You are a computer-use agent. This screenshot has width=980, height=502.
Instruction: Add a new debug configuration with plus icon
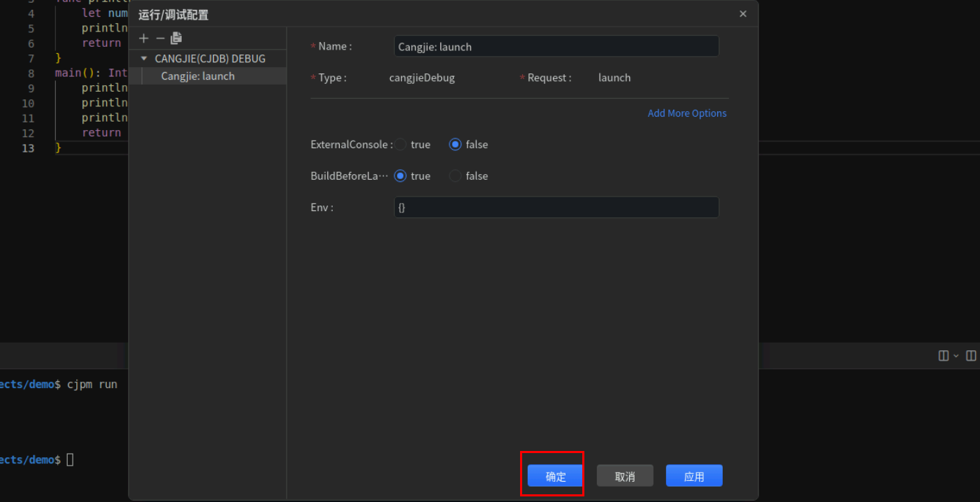coord(144,38)
